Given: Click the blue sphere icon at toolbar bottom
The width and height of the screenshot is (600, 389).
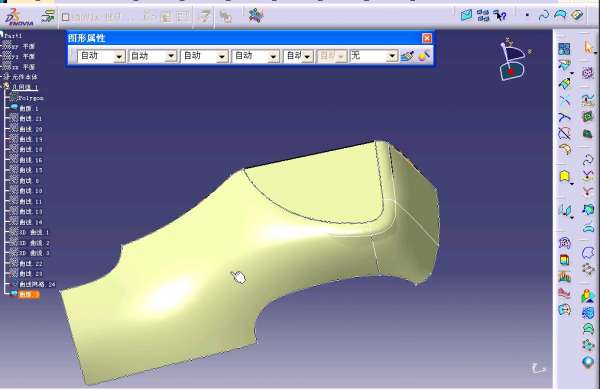Looking at the screenshot, I should click(x=588, y=361).
